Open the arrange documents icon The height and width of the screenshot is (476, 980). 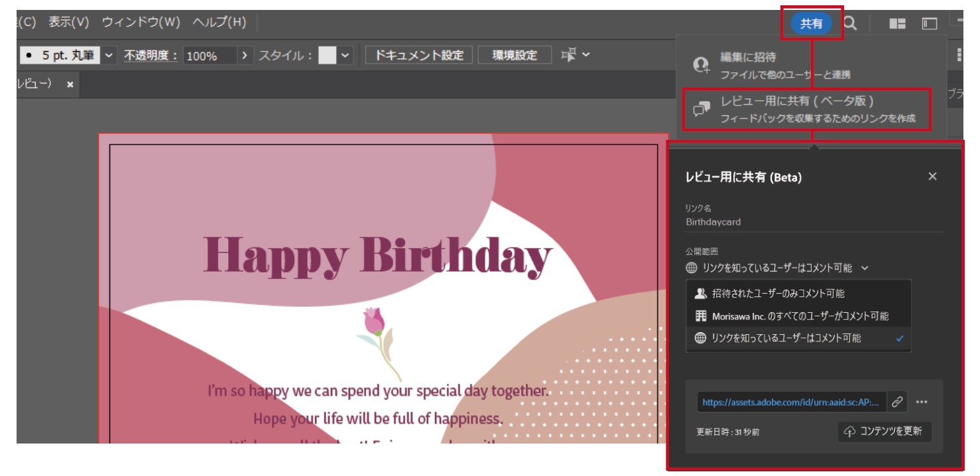[x=897, y=24]
